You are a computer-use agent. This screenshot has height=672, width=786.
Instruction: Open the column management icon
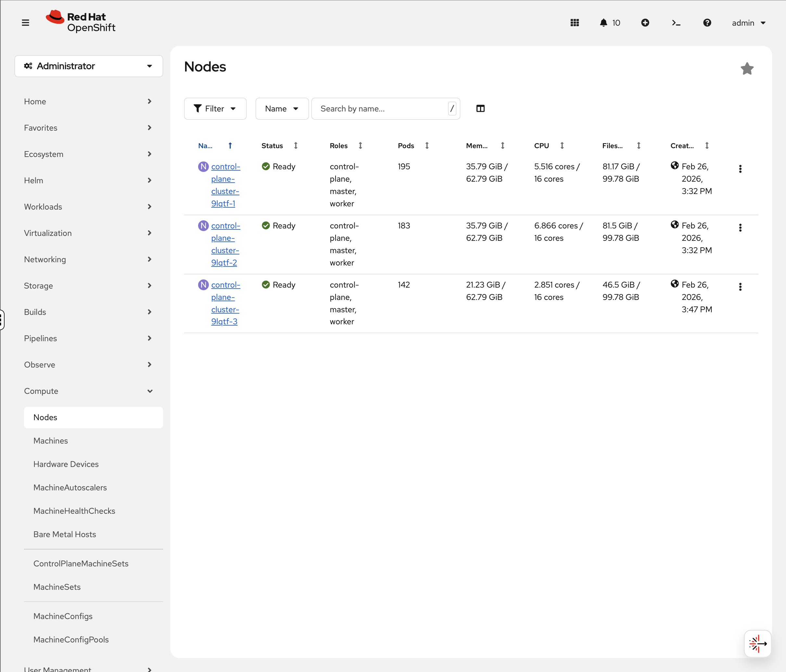[x=480, y=109]
